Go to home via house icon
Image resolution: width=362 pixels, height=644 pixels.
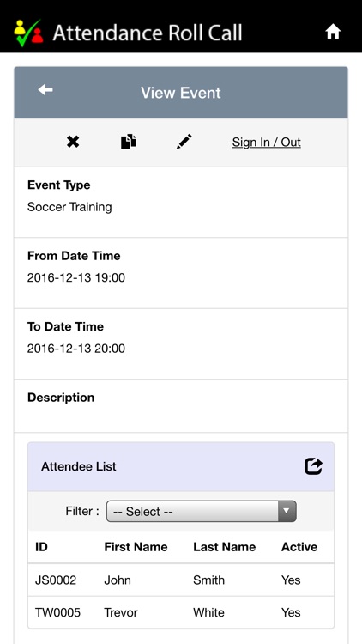point(333,32)
